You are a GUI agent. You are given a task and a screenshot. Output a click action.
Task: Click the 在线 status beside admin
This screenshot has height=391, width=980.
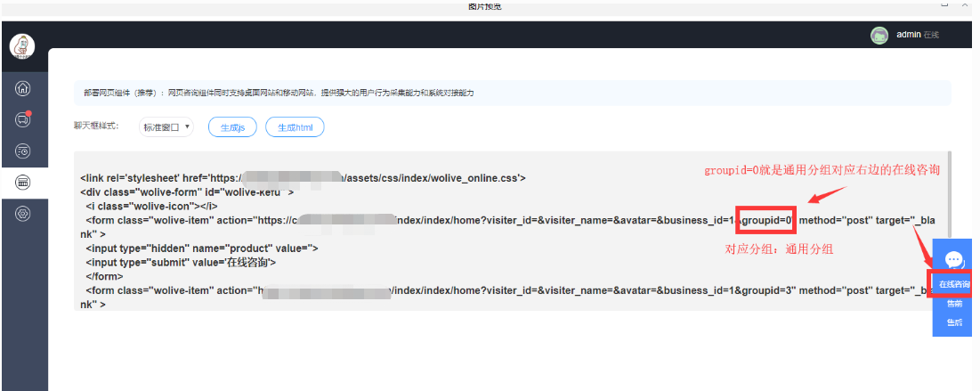[x=931, y=35]
